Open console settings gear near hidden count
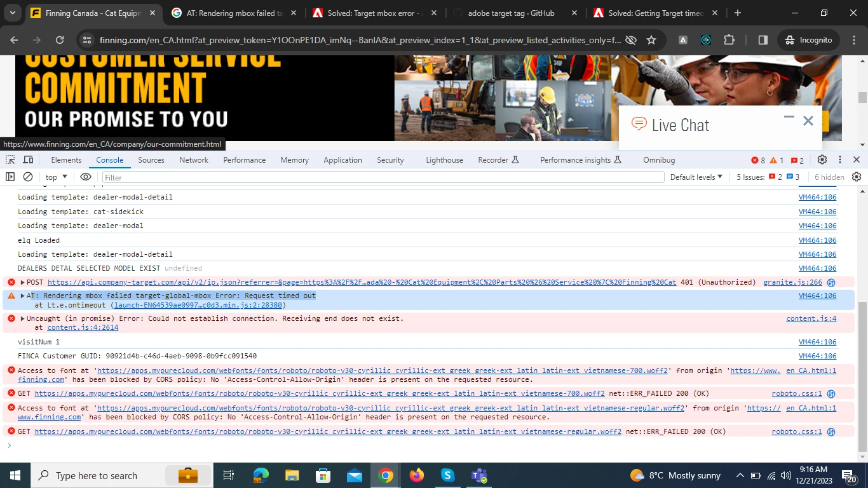Image resolution: width=868 pixels, height=488 pixels. (857, 177)
